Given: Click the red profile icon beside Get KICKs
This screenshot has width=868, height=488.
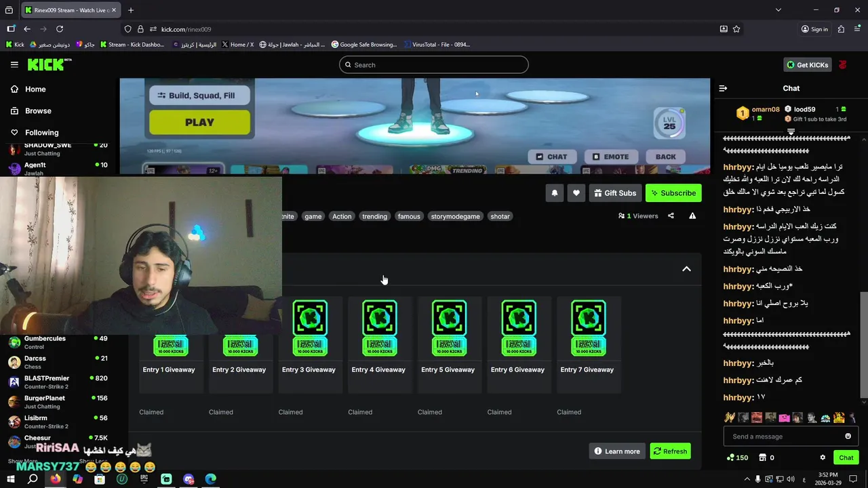Looking at the screenshot, I should [843, 65].
